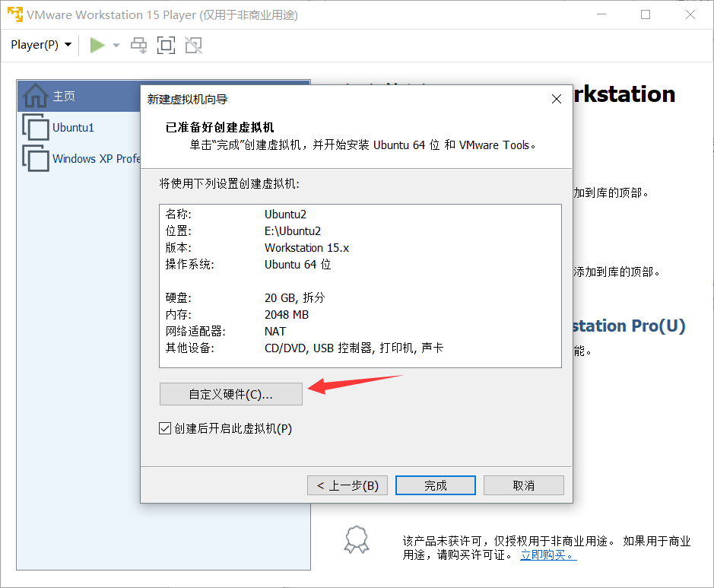Select the Windows XP Professional VM

coord(96,158)
